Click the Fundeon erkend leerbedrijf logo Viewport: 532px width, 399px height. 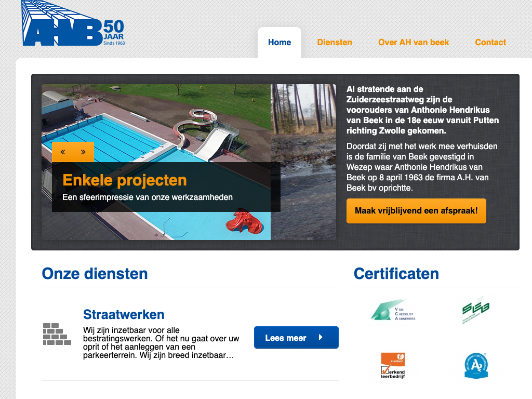tap(393, 365)
